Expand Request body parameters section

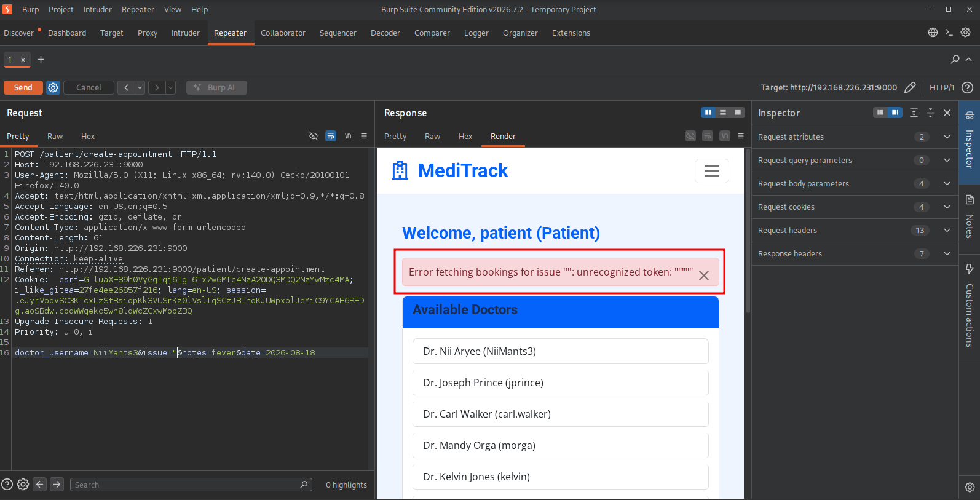coord(855,183)
